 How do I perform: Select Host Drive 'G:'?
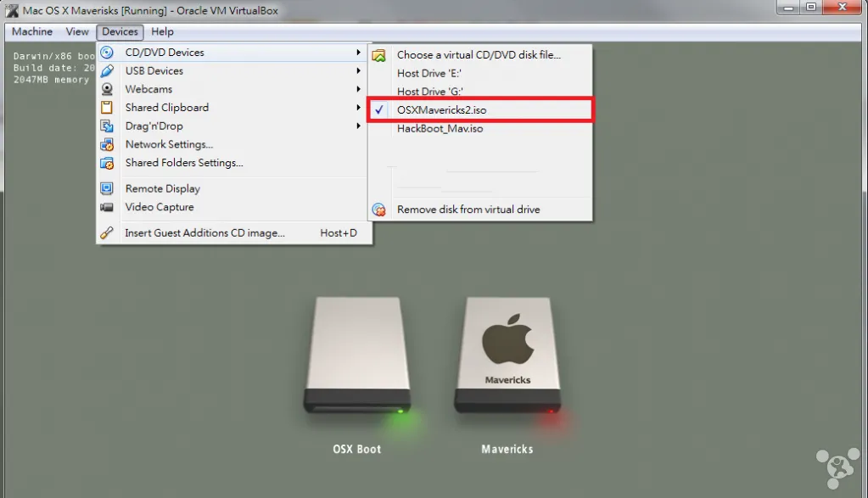tap(480, 92)
